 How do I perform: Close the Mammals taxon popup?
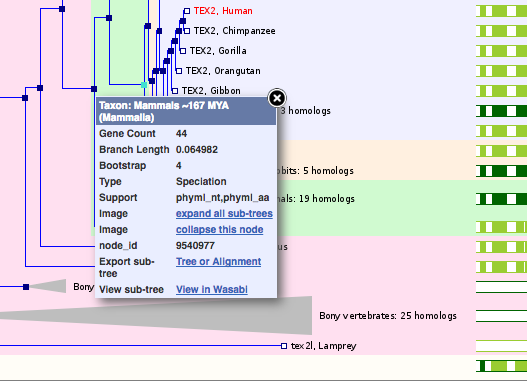277,98
